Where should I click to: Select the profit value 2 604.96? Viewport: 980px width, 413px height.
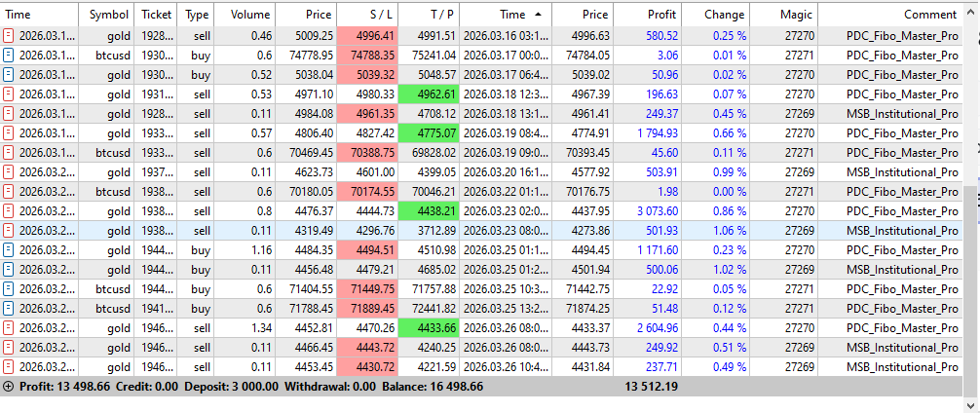658,328
